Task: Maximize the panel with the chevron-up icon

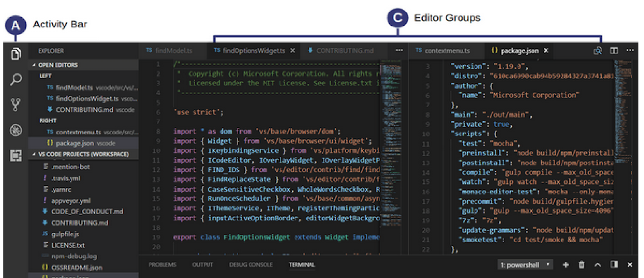Action: (598, 265)
